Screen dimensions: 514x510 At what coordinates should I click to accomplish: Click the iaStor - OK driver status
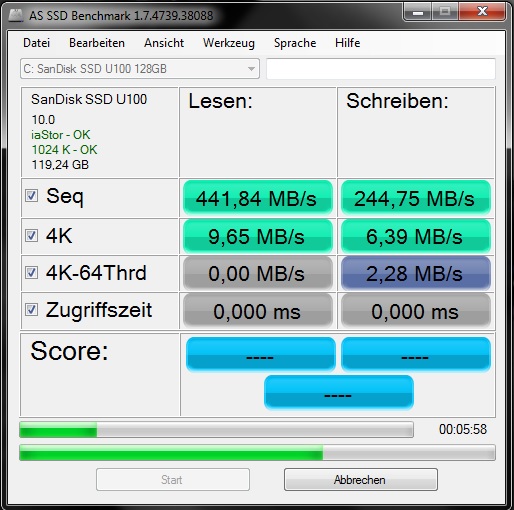[61, 135]
